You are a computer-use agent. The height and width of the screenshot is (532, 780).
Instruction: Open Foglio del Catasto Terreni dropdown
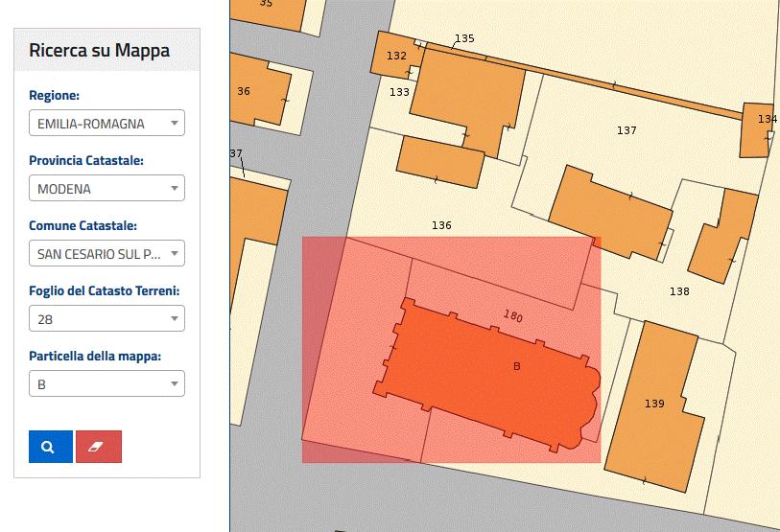[106, 319]
